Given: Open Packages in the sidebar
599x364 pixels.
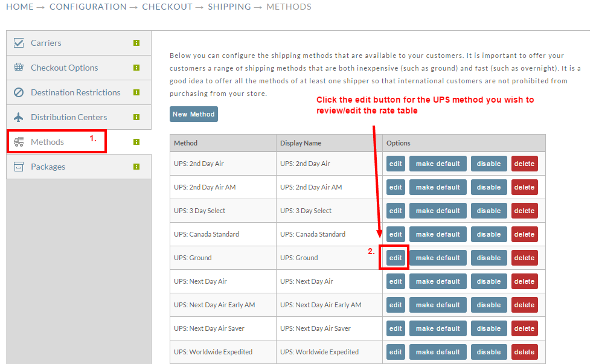Looking at the screenshot, I should [x=78, y=167].
